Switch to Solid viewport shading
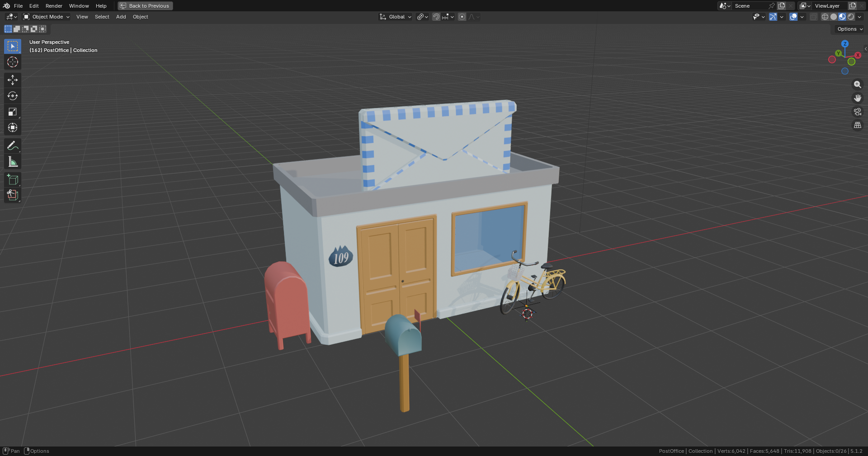The image size is (868, 456). point(834,17)
